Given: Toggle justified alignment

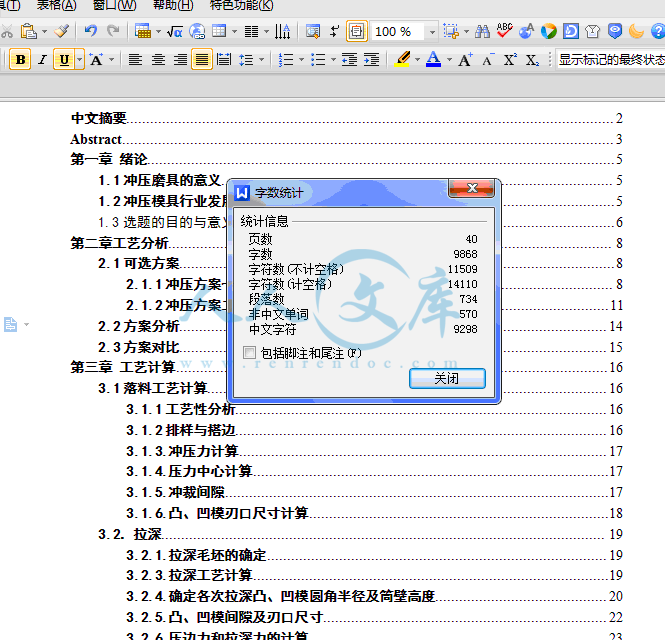Looking at the screenshot, I should (x=202, y=60).
